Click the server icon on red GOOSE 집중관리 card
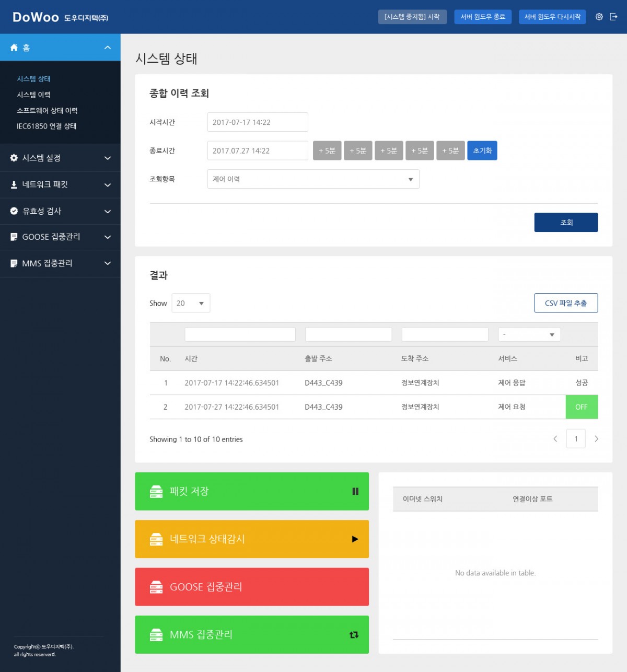627x672 pixels. 156,587
